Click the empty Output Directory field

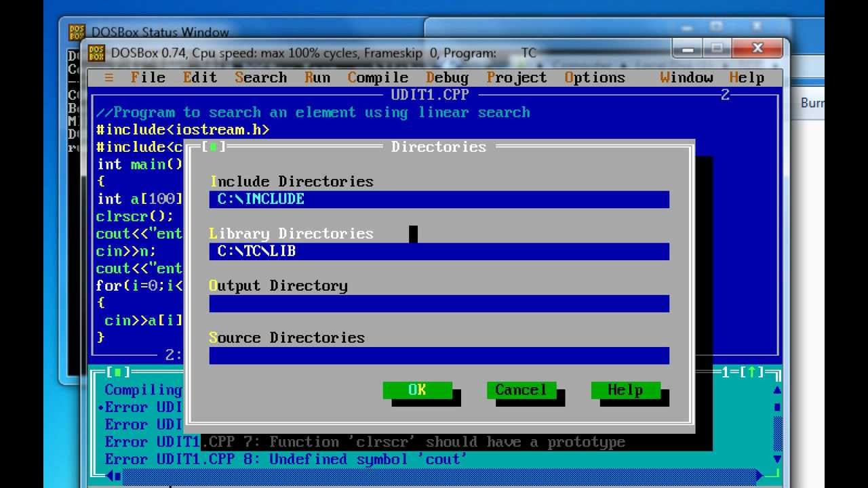point(439,304)
